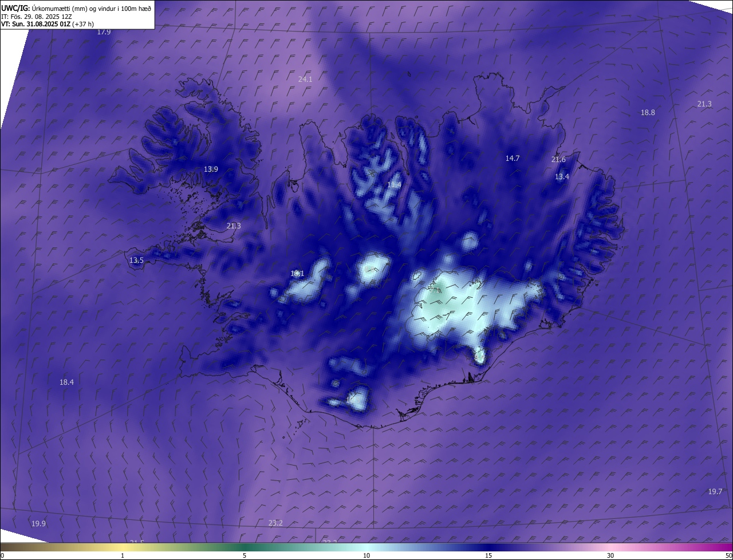733x560 pixels.
Task: Click the colorbar tick labeled 15
Action: 488,556
